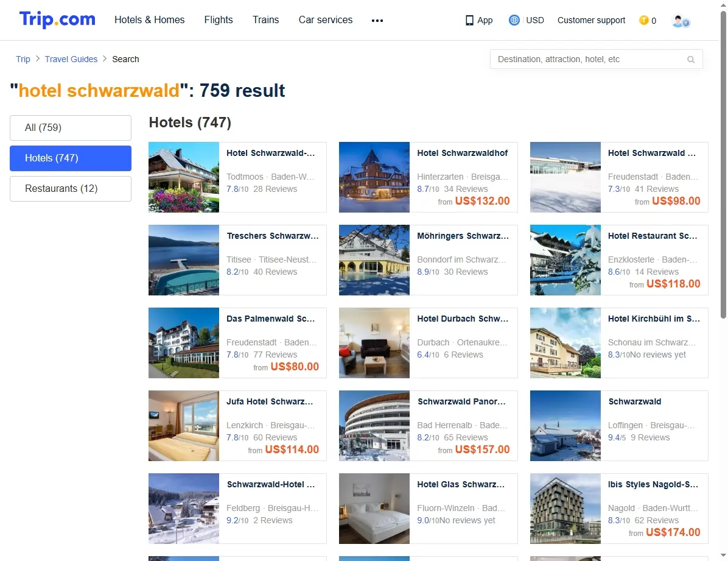Open Hotel Schwarzwaldhof title
Viewport: 728px width, 561px height.
463,153
